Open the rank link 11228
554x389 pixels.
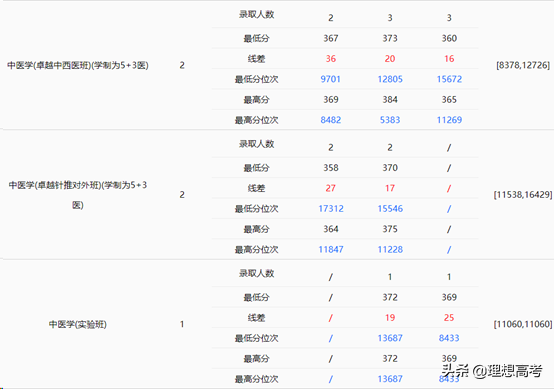point(390,250)
